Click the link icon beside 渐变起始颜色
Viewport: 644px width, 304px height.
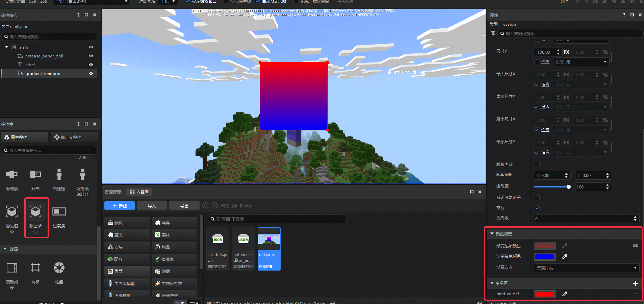tap(636, 246)
